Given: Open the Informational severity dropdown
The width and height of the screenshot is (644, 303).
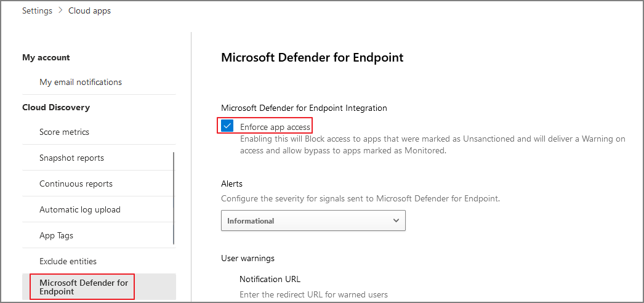Looking at the screenshot, I should 313,220.
